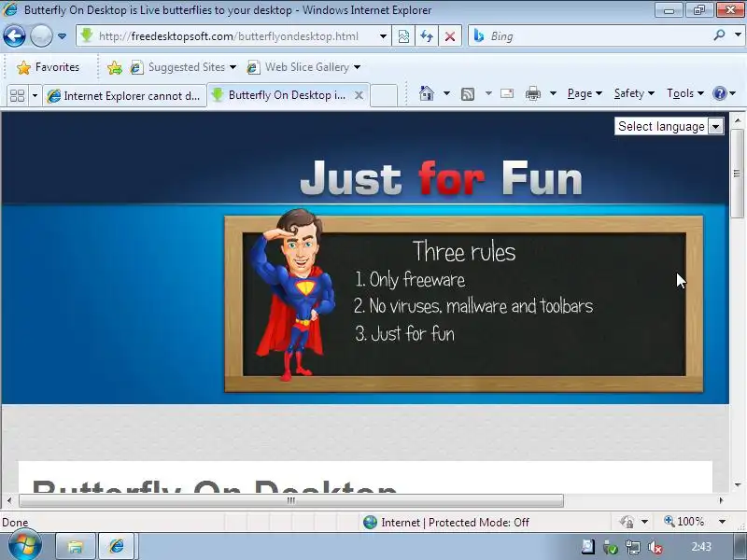Image resolution: width=747 pixels, height=560 pixels.
Task: Click the Stop loading red X icon
Action: pos(450,36)
